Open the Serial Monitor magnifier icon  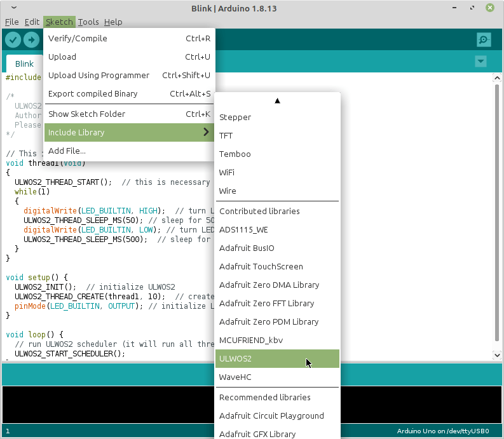484,40
